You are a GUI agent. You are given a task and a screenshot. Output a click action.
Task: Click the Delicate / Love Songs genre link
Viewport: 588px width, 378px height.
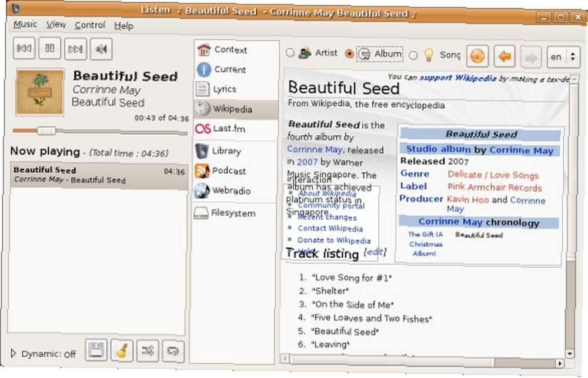pyautogui.click(x=493, y=175)
